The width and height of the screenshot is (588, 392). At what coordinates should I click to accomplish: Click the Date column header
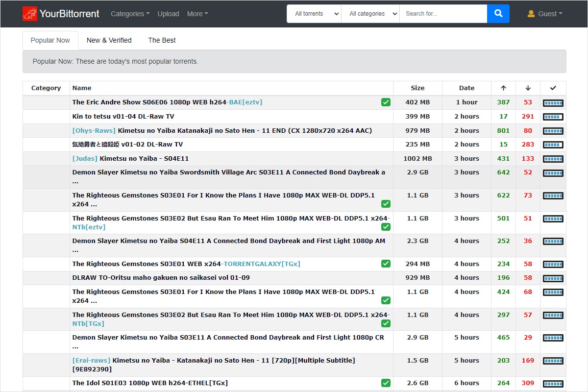(466, 88)
